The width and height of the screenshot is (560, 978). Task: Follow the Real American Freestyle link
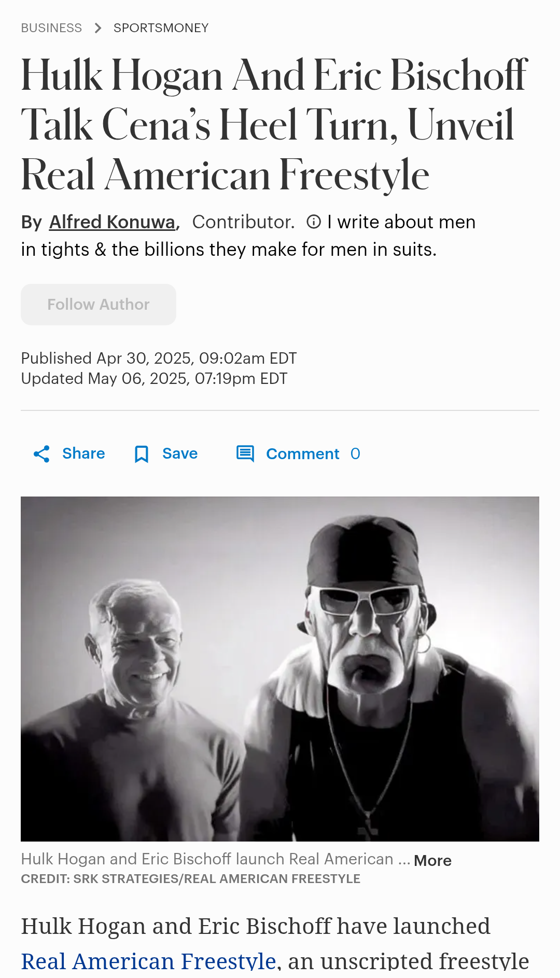pyautogui.click(x=148, y=960)
